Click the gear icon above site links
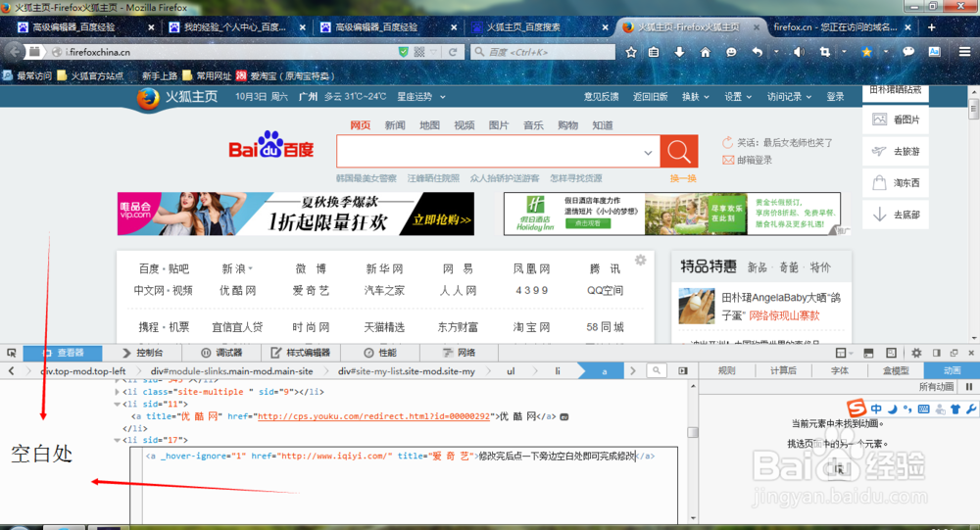The height and width of the screenshot is (530, 980). 640,260
